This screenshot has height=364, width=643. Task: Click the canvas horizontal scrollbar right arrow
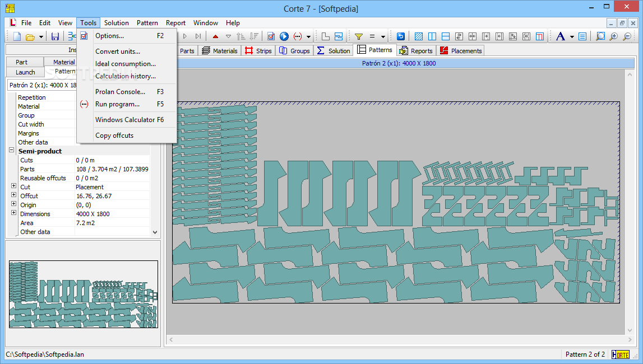(630, 339)
